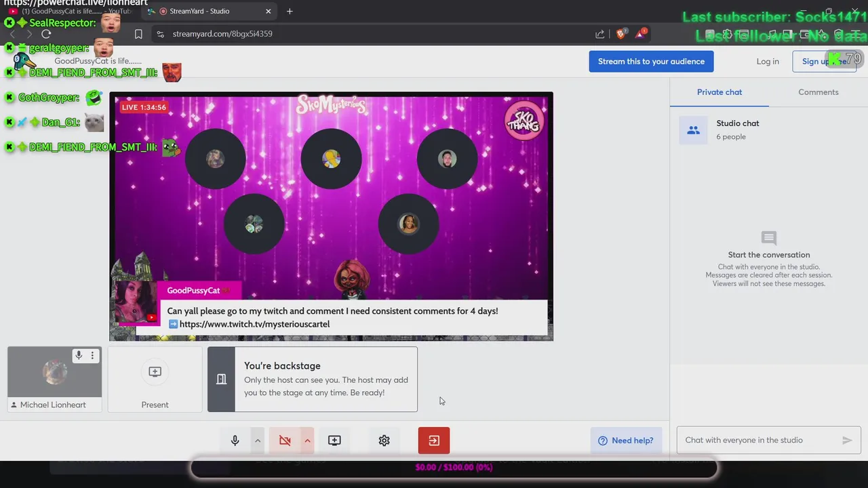
Task: Switch to the Comments tab
Action: 818,92
